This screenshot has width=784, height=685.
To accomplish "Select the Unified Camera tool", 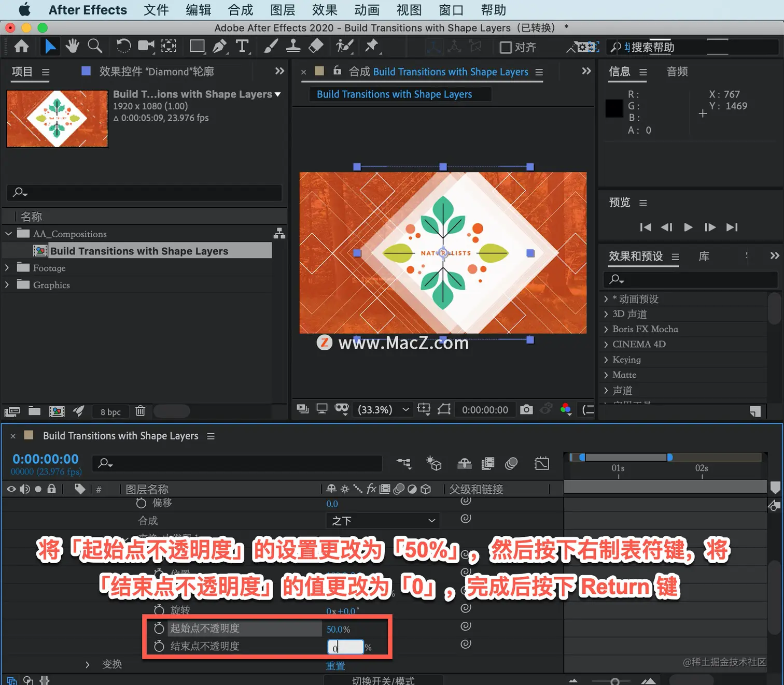I will tap(146, 46).
